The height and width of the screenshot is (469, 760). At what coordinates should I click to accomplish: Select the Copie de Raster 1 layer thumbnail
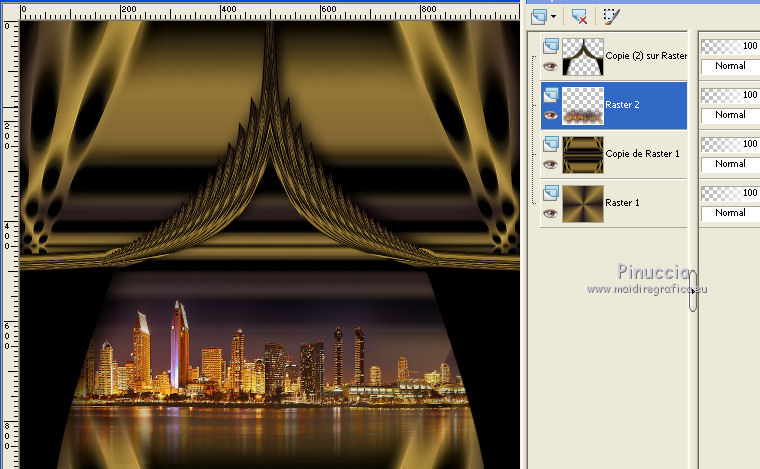pos(583,155)
